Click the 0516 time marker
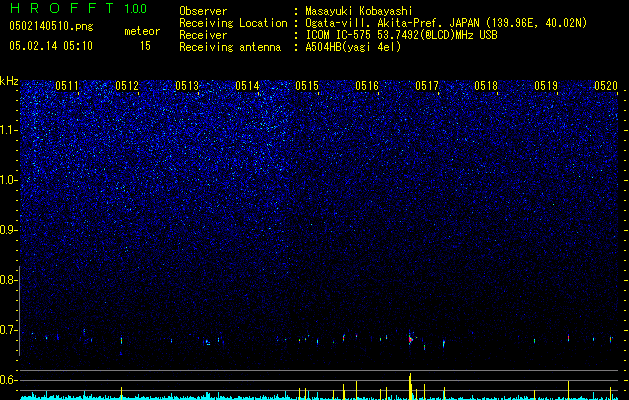 [x=367, y=86]
